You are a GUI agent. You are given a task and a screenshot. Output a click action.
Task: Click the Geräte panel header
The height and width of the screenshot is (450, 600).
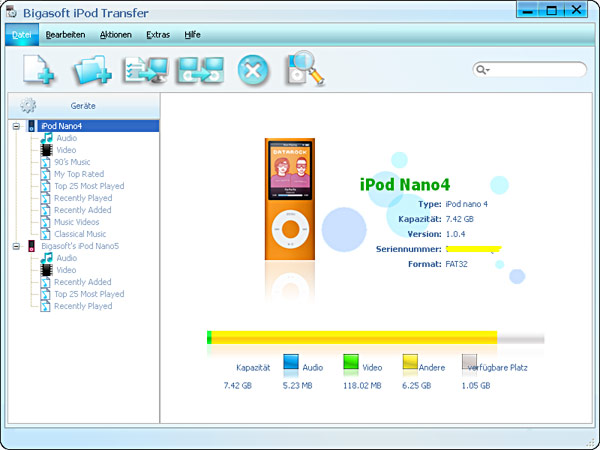(x=83, y=106)
